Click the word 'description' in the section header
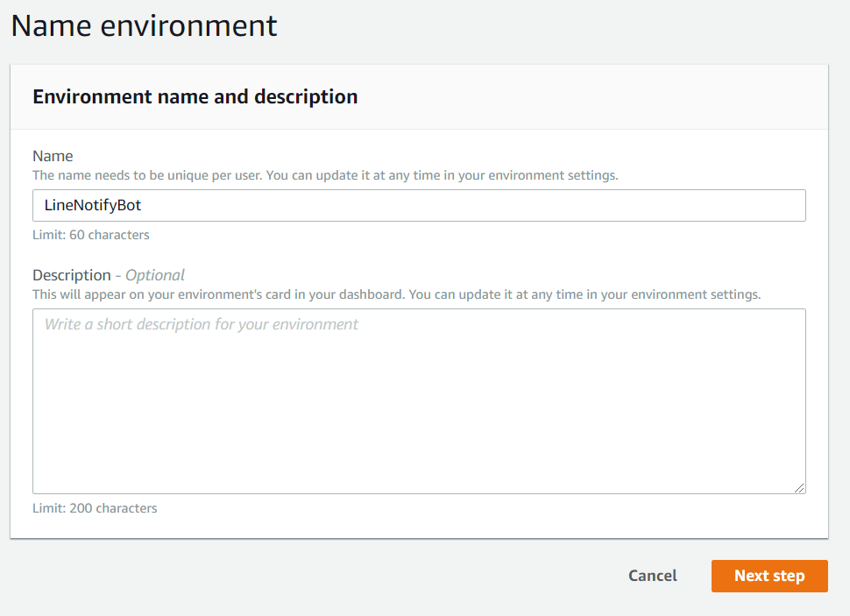The width and height of the screenshot is (850, 616). [x=306, y=96]
